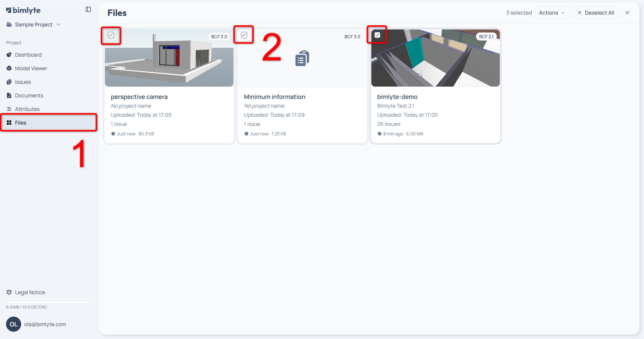Screen dimensions: 644x339
Task: Click ola@bimlyte.com account
Action: coord(45,324)
